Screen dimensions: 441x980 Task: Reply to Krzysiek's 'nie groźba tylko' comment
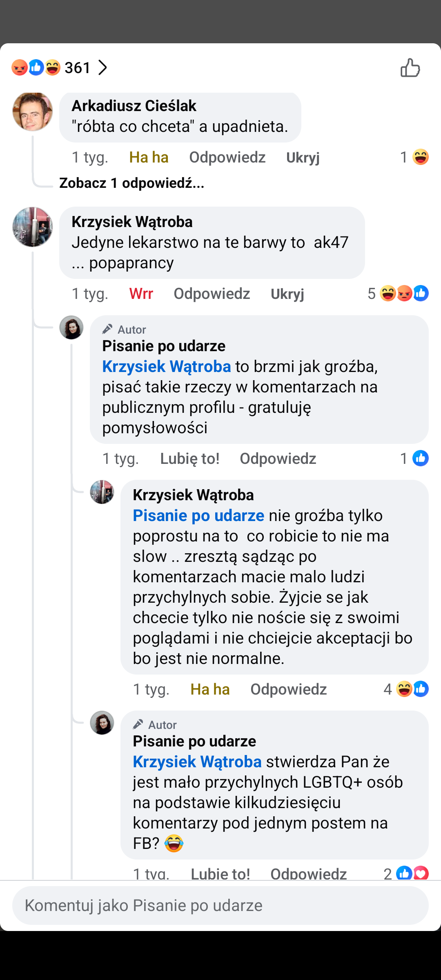tap(288, 689)
